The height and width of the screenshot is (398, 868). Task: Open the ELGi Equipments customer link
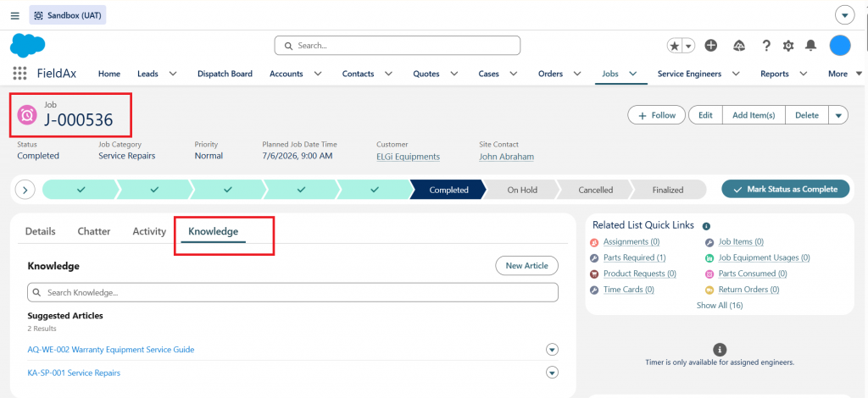pyautogui.click(x=408, y=157)
